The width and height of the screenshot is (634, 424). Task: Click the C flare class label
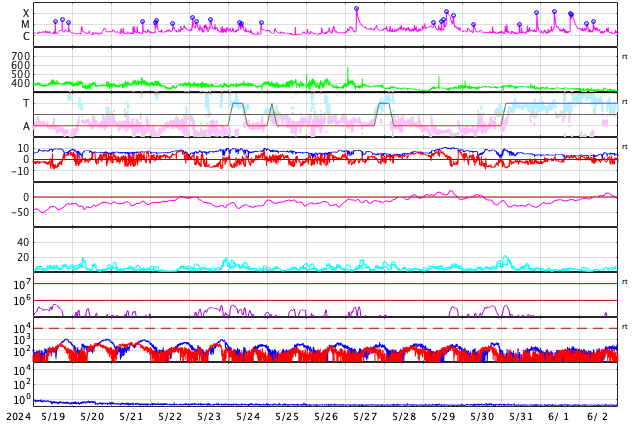click(x=26, y=36)
